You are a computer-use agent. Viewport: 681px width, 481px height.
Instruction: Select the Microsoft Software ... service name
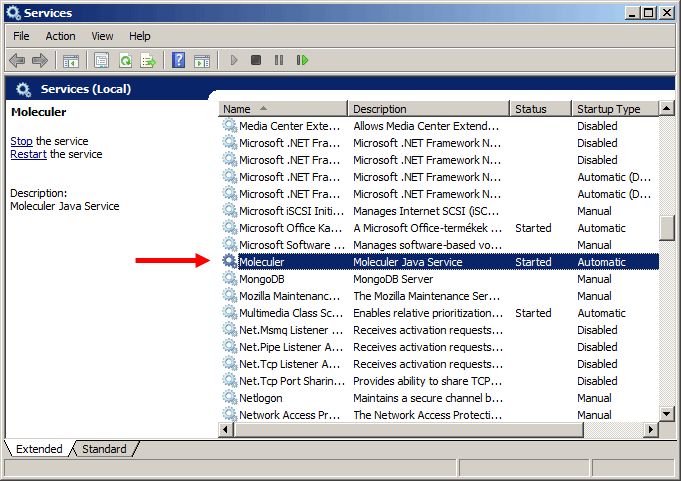[x=292, y=245]
